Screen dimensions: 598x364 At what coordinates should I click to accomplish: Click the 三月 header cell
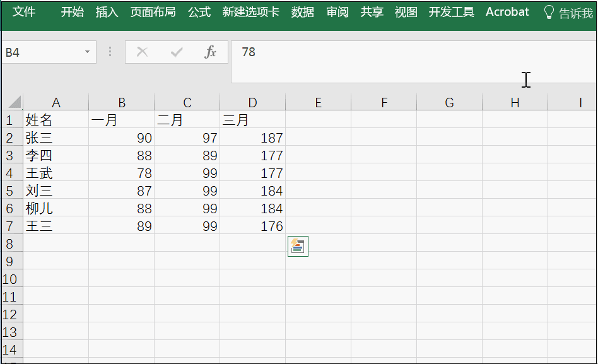coord(253,120)
